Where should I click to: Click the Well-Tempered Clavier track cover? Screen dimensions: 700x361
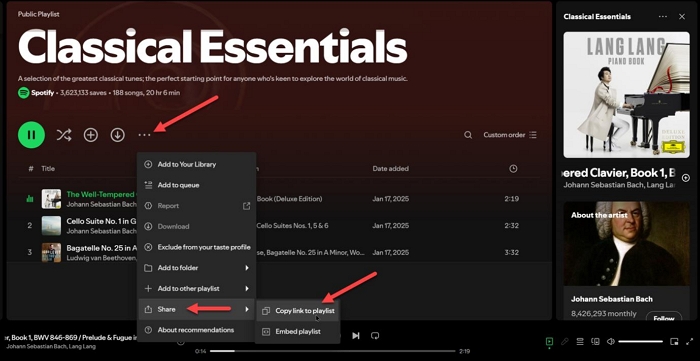[x=51, y=199]
